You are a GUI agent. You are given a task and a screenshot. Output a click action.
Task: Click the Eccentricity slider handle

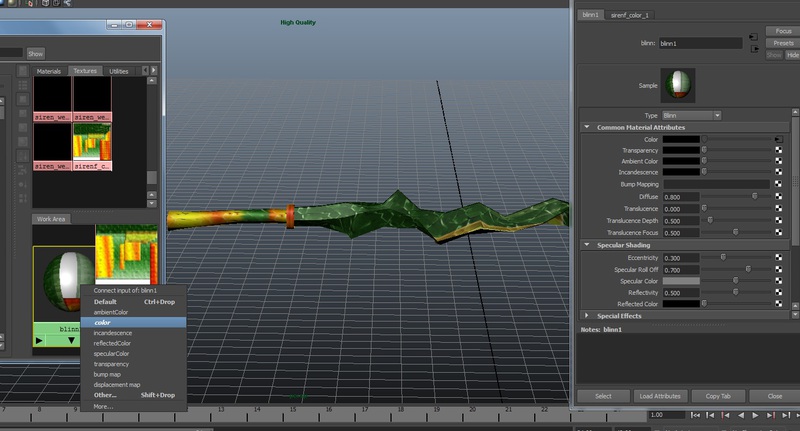723,257
